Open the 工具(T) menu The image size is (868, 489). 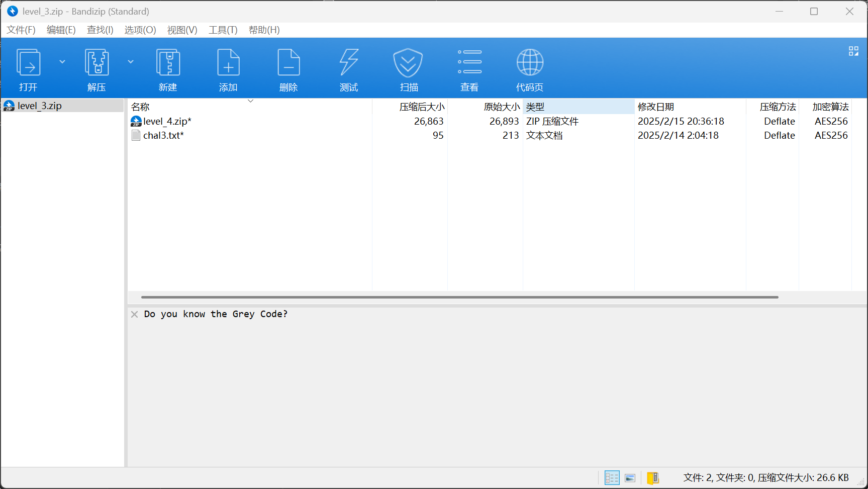(x=223, y=30)
